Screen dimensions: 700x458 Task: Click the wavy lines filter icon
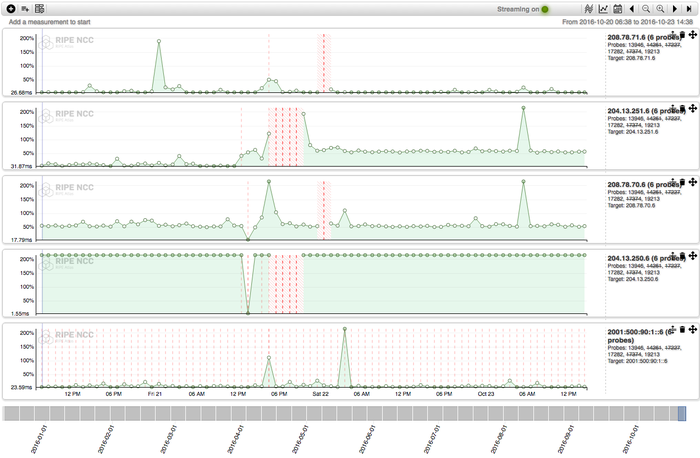tap(589, 8)
